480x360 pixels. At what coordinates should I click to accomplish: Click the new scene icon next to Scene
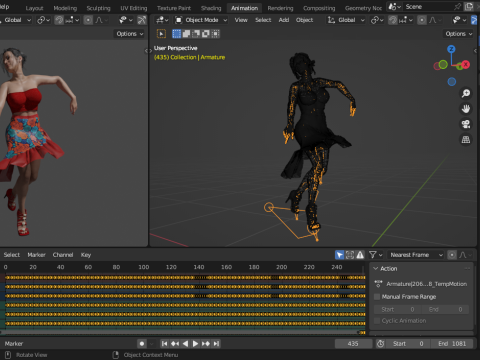[x=469, y=6]
